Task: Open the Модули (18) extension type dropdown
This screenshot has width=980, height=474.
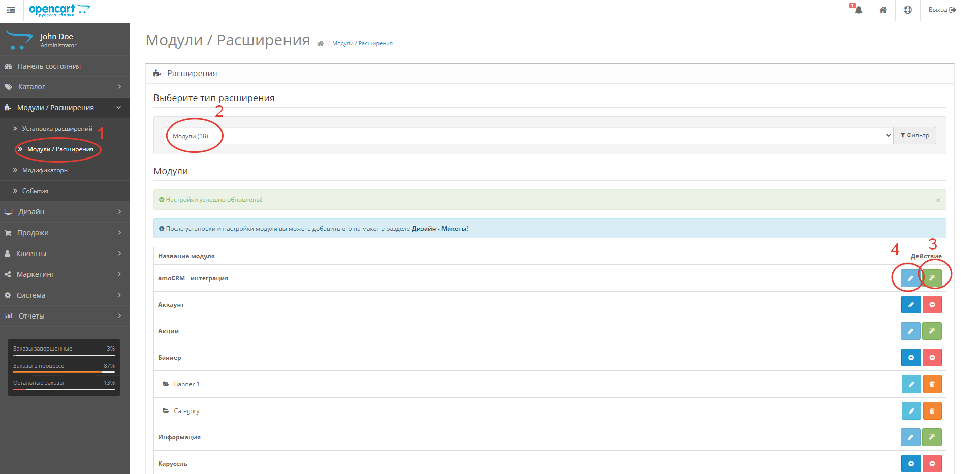Action: [527, 135]
